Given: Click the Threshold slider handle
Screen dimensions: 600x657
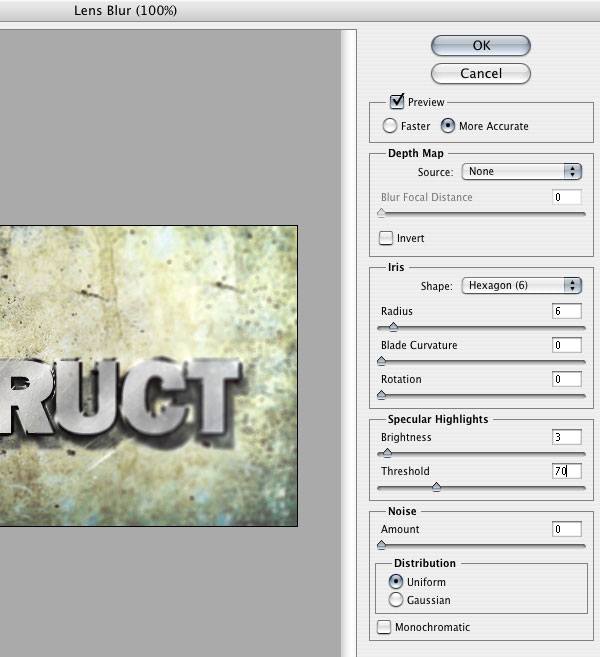Looking at the screenshot, I should [436, 487].
